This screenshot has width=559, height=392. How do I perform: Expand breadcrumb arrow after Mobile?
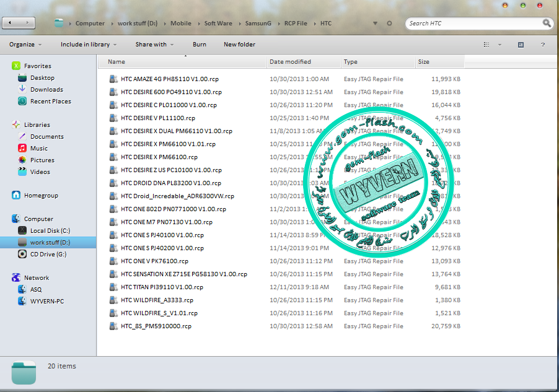[198, 24]
